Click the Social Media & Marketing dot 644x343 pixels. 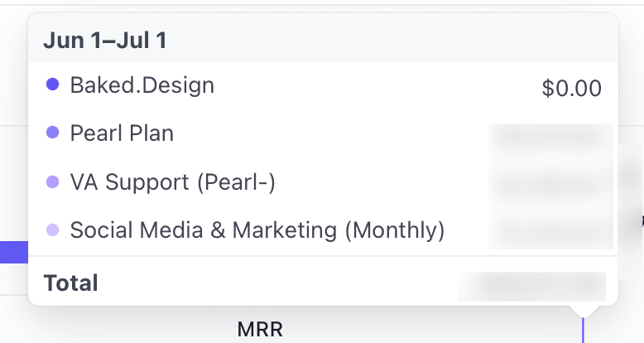(x=52, y=230)
